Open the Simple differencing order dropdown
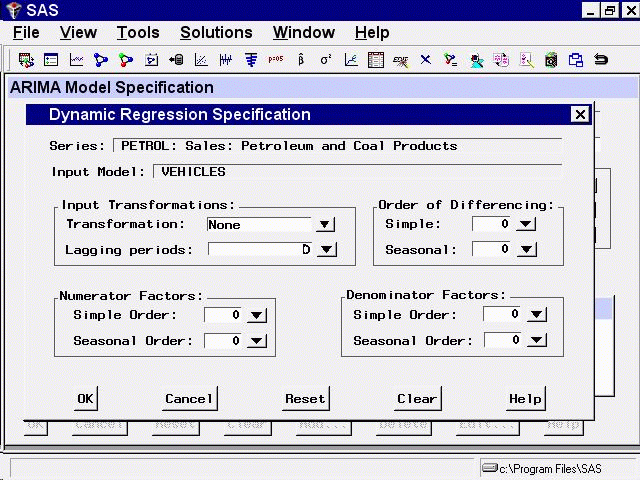 coord(526,225)
